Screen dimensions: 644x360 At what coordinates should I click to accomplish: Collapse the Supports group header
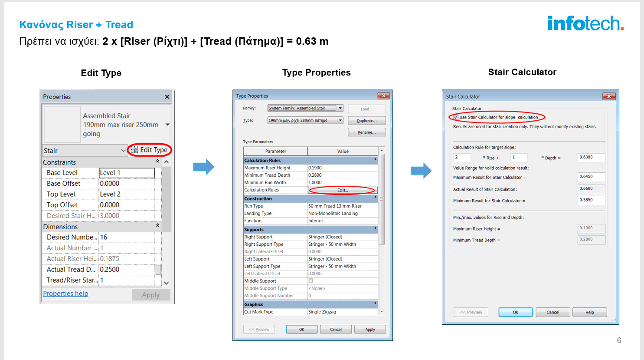(376, 229)
